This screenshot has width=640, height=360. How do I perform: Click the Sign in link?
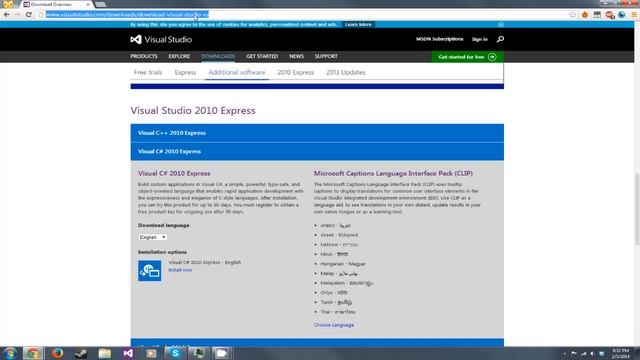click(480, 40)
